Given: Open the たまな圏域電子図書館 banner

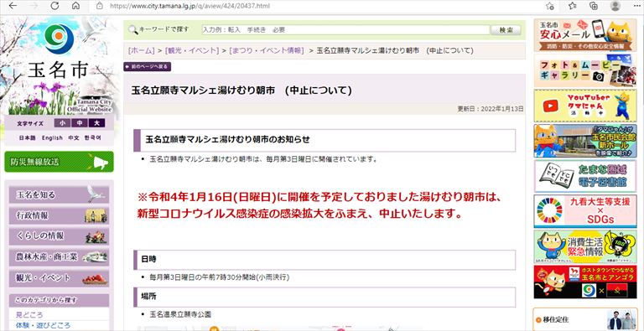Looking at the screenshot, I should pyautogui.click(x=585, y=176).
